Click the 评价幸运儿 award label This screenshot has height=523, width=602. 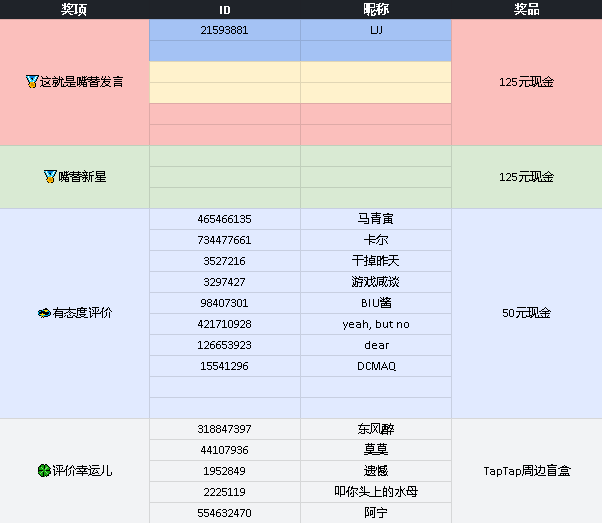coord(82,471)
